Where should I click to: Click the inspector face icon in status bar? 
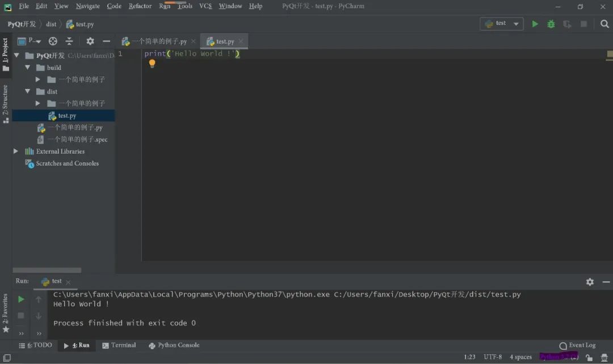click(604, 357)
